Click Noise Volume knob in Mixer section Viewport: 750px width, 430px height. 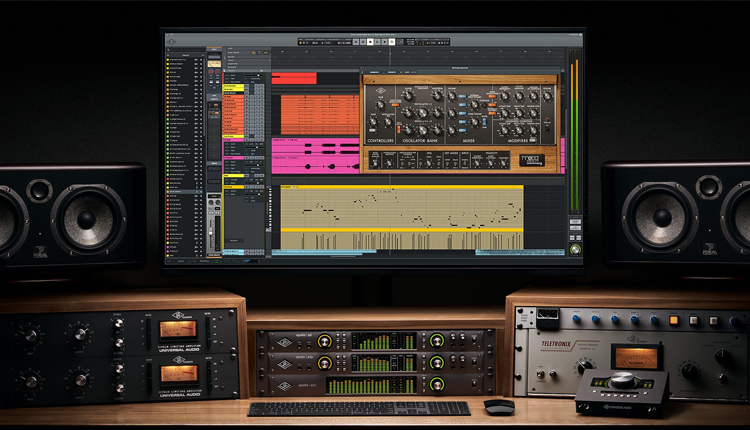(x=474, y=122)
